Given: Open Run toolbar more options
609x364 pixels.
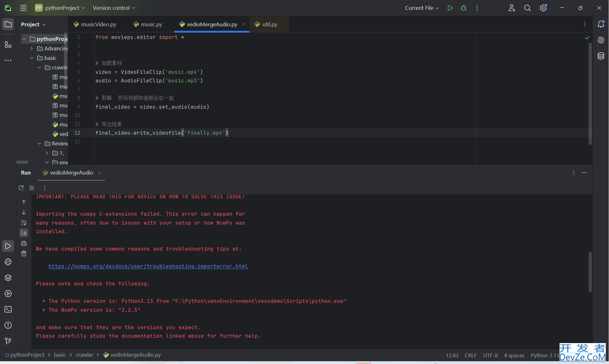Looking at the screenshot, I should click(x=45, y=188).
